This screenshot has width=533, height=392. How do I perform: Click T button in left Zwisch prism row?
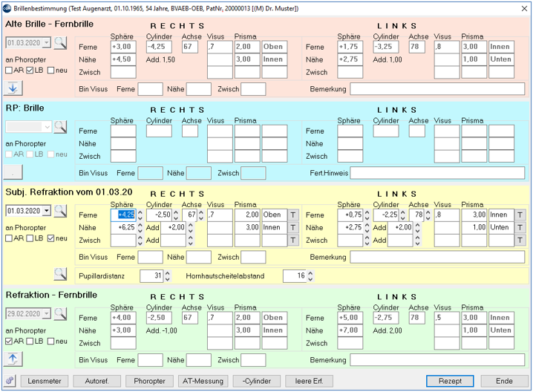point(520,240)
